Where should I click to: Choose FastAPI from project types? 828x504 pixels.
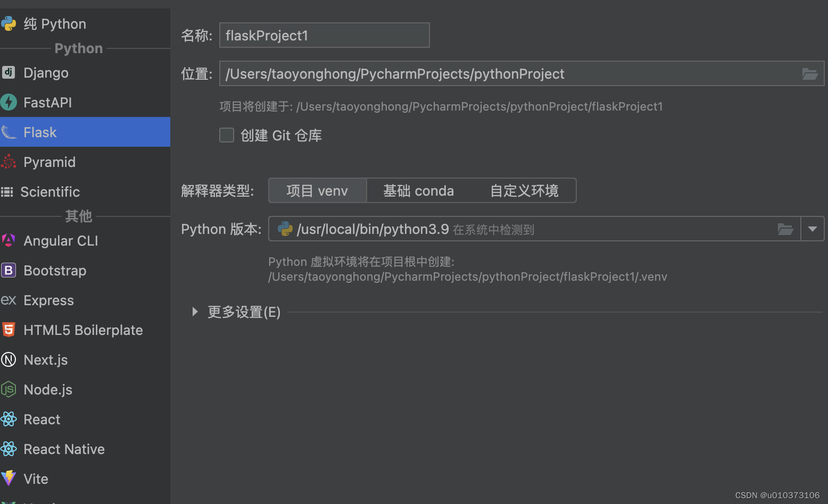85,102
